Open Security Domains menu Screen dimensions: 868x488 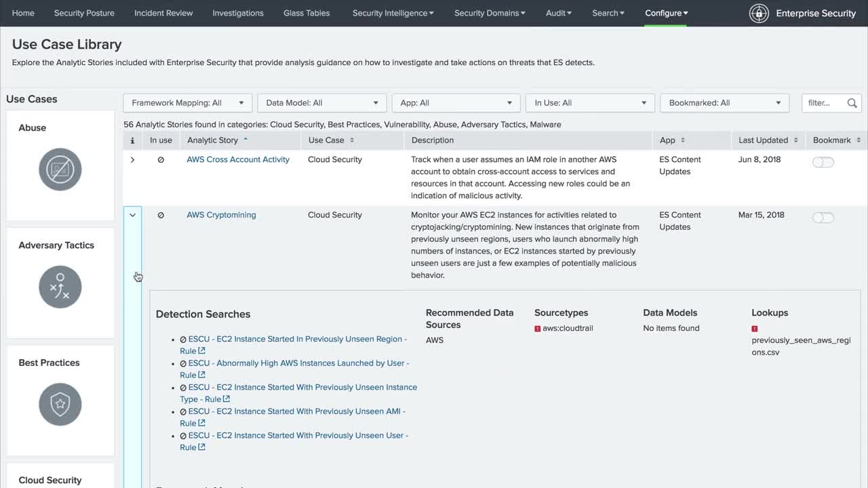pos(490,13)
